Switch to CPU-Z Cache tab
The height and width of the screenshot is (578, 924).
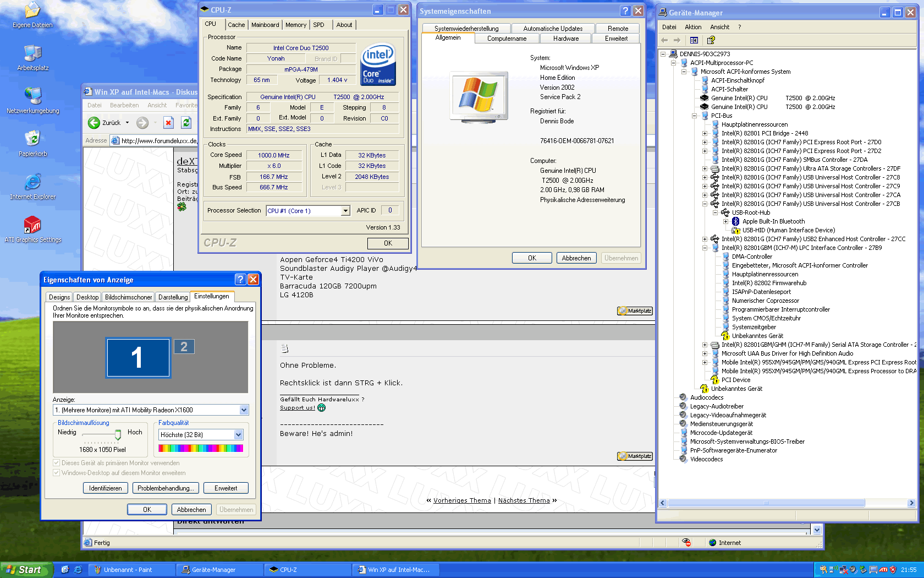pos(236,25)
